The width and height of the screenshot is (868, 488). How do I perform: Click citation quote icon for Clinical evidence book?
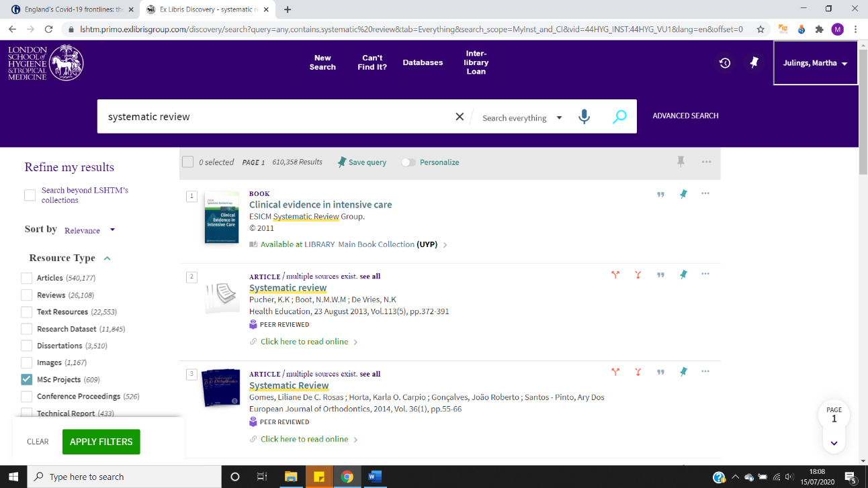coord(660,194)
